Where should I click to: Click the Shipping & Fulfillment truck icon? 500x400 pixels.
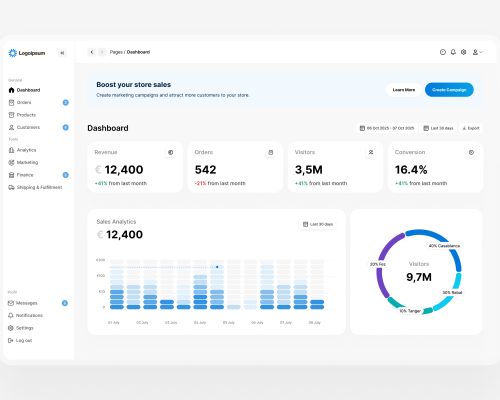pyautogui.click(x=11, y=187)
